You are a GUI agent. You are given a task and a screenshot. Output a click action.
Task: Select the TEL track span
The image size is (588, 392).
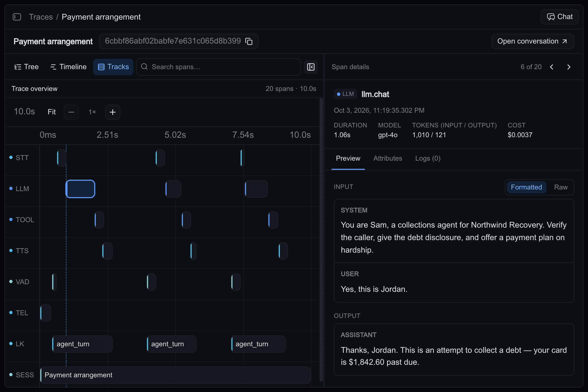[x=45, y=313]
